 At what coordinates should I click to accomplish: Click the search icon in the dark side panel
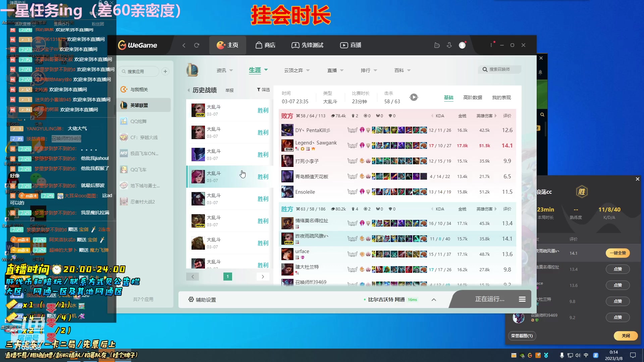[542, 115]
